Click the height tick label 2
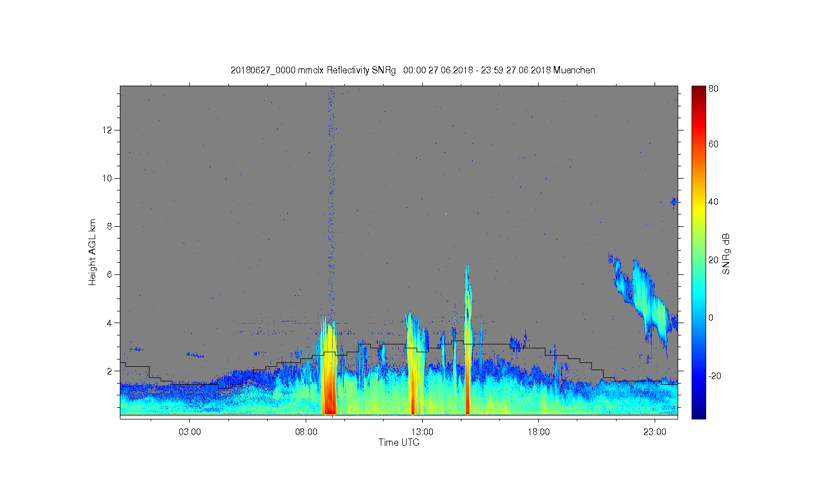 110,371
